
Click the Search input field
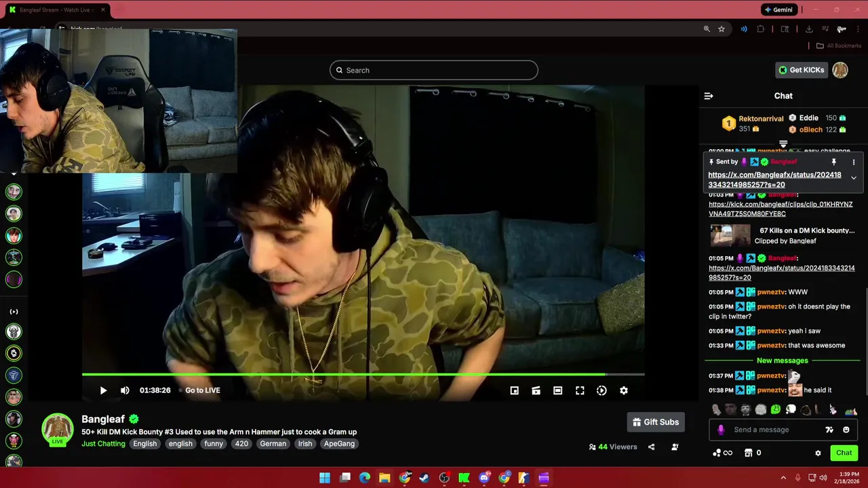[434, 70]
